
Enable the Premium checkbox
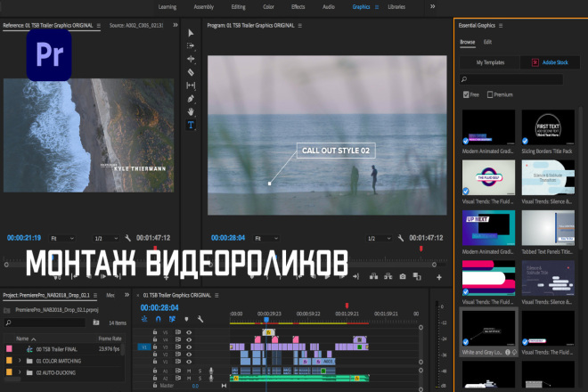pyautogui.click(x=490, y=94)
